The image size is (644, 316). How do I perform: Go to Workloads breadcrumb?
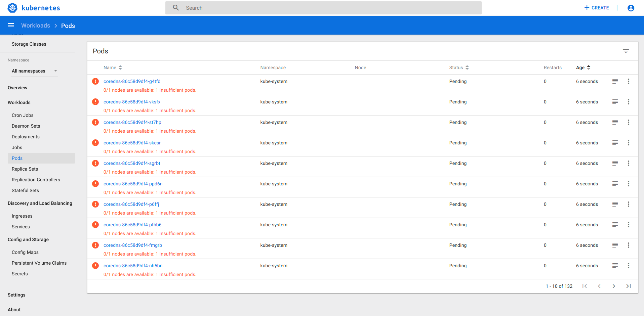click(36, 26)
